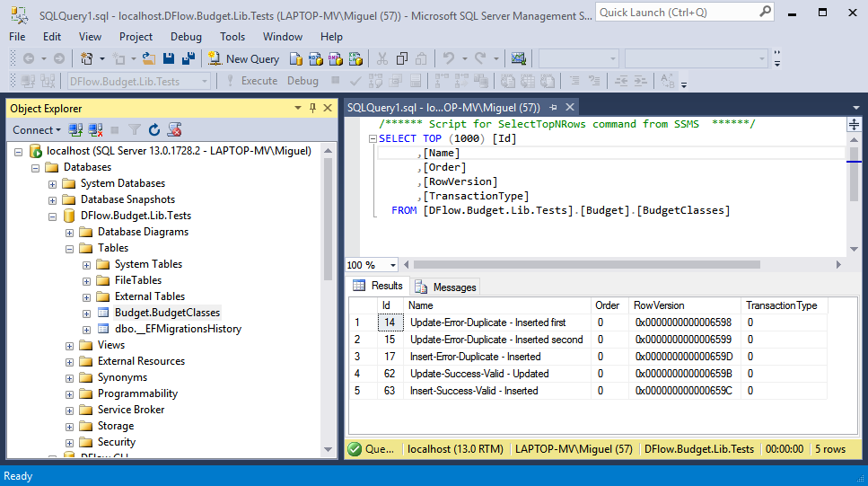The image size is (868, 486).
Task: Click the Quick Launch search magnifier icon
Action: pos(765,12)
